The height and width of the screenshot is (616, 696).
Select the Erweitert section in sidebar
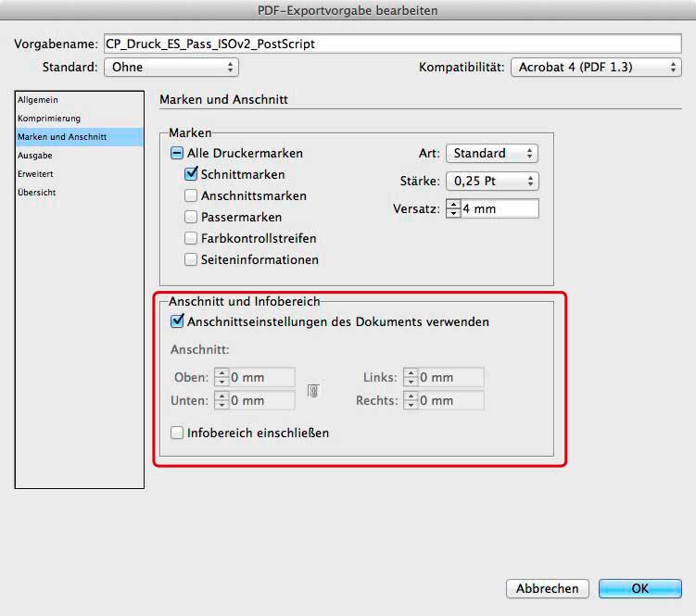(x=80, y=174)
